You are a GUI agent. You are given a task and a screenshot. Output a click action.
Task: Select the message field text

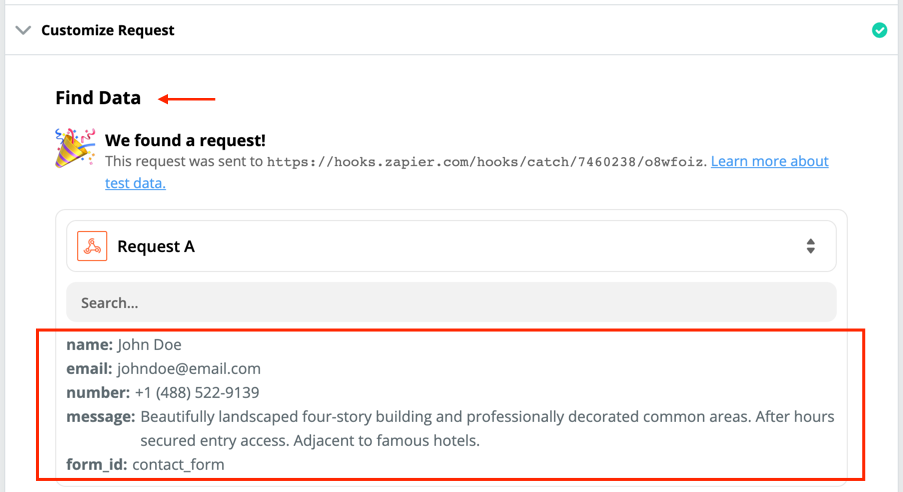point(487,429)
